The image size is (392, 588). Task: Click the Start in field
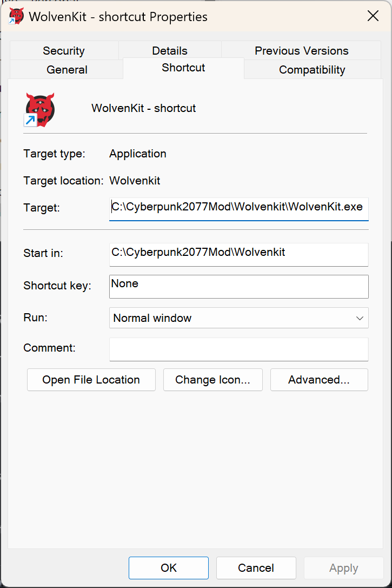(x=238, y=253)
